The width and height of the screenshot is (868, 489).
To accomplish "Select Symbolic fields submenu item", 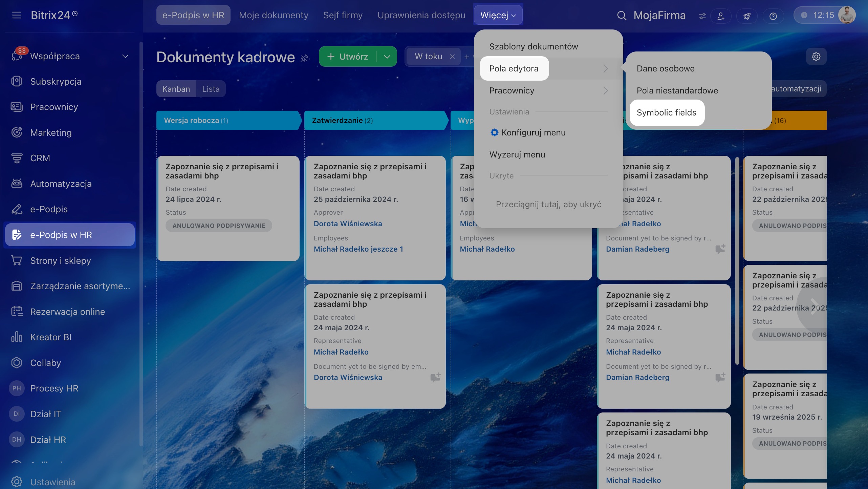I will pos(666,112).
